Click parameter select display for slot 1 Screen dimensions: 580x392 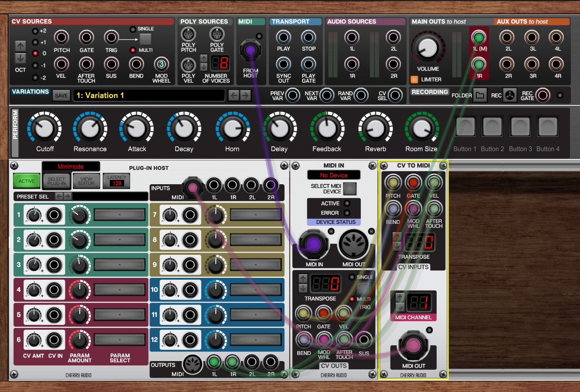pyautogui.click(x=119, y=215)
